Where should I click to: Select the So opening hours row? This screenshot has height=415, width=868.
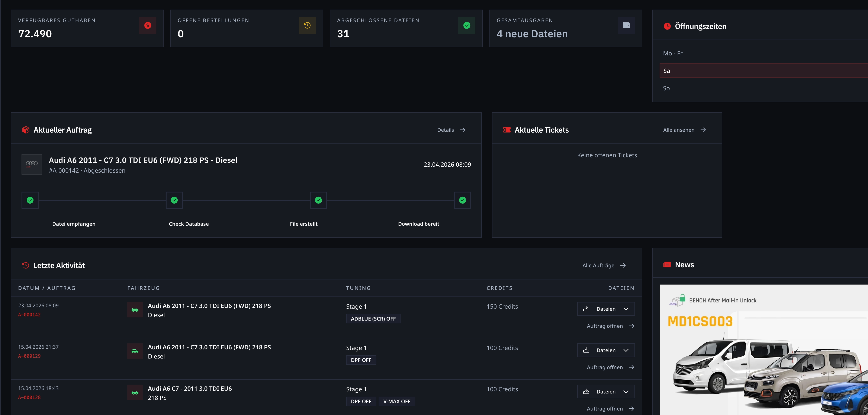(763, 88)
